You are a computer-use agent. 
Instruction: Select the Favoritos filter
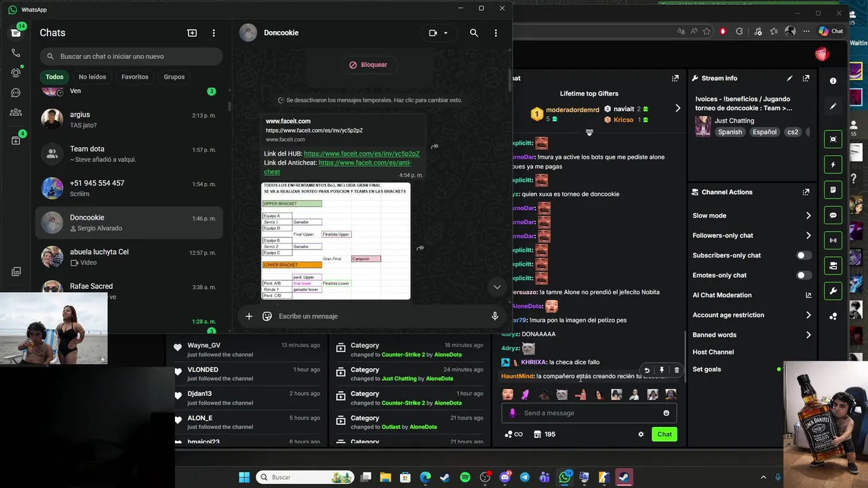click(135, 77)
